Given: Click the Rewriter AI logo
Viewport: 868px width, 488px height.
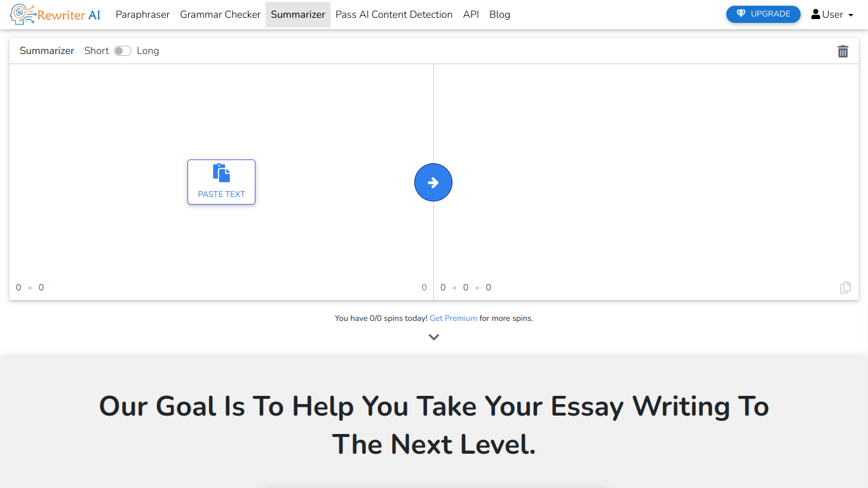Looking at the screenshot, I should pyautogui.click(x=55, y=15).
